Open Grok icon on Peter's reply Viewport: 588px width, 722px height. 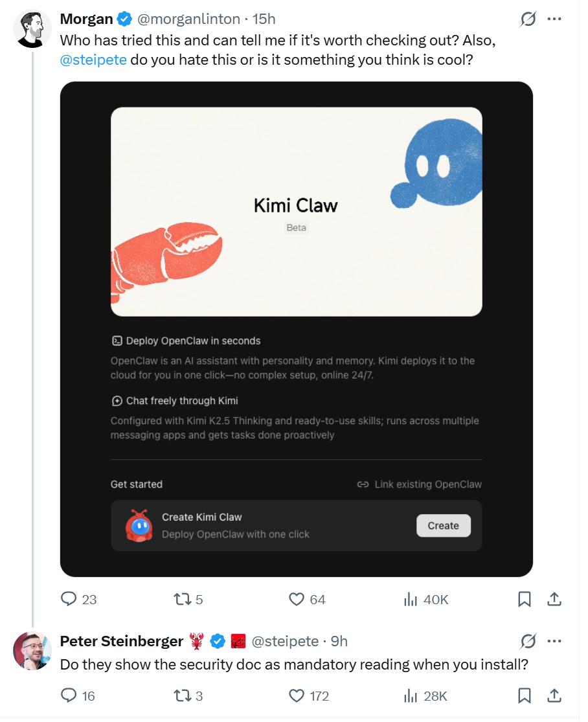528,641
